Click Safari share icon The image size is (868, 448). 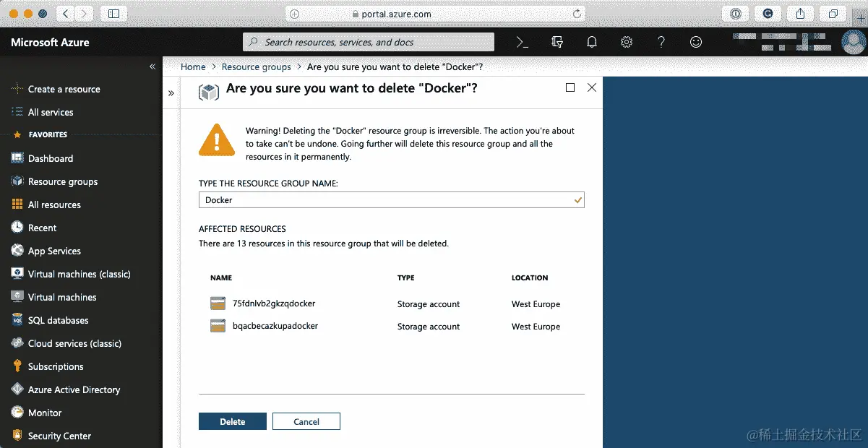click(800, 14)
